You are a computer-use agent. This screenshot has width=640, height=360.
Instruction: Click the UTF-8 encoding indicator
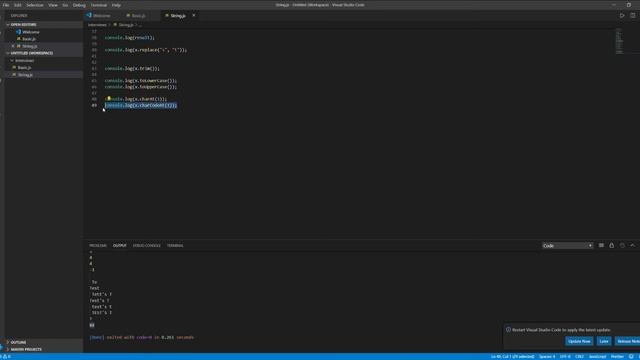click(x=565, y=357)
